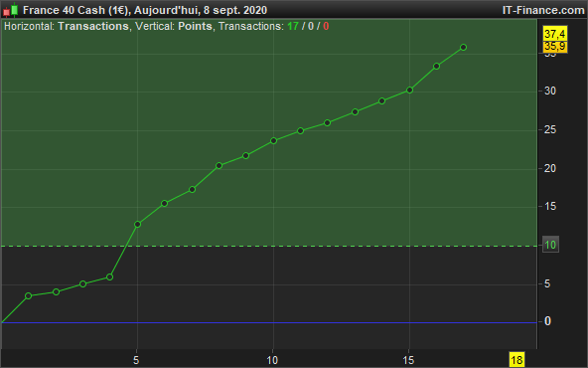Image resolution: width=588 pixels, height=368 pixels.
Task: Click the 35,9 current value label
Action: 555,47
